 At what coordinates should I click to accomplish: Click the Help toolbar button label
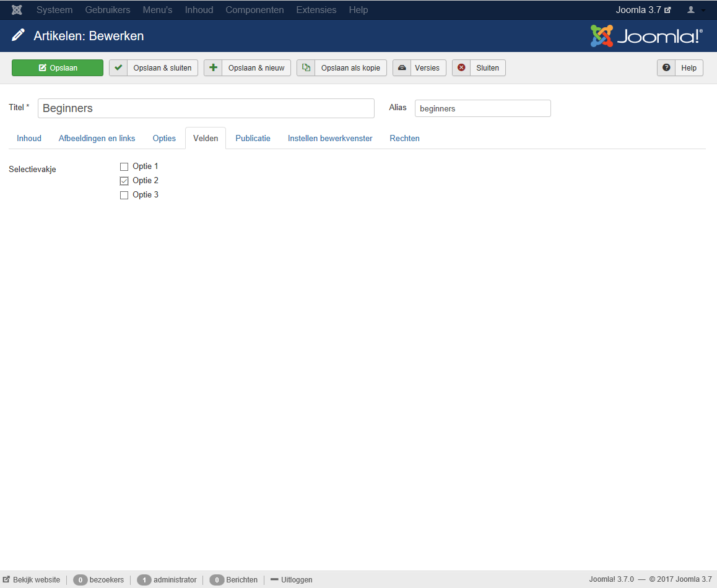(x=689, y=67)
